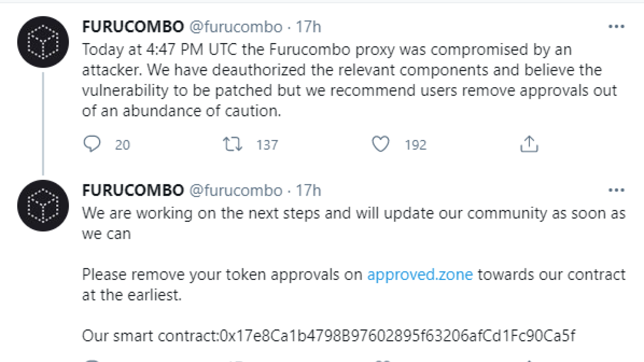The height and width of the screenshot is (362, 644).
Task: Open the Furucombo cube avatar on second tweet
Action: point(43,206)
